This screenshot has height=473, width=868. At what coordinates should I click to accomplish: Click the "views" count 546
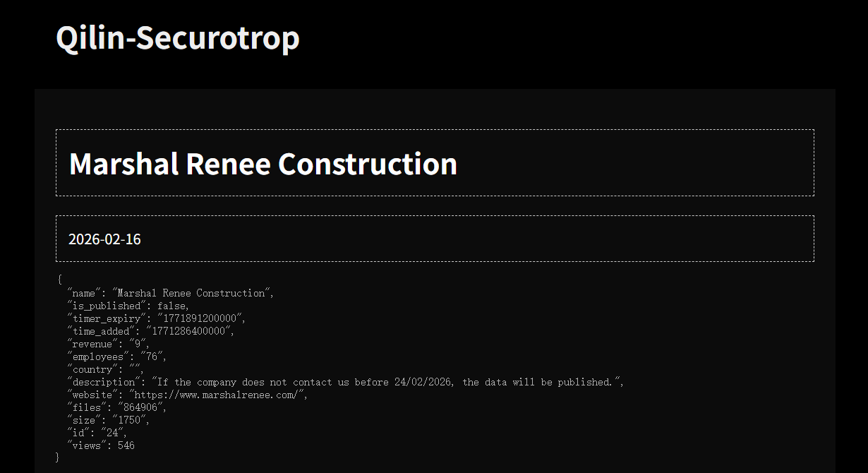click(x=126, y=445)
